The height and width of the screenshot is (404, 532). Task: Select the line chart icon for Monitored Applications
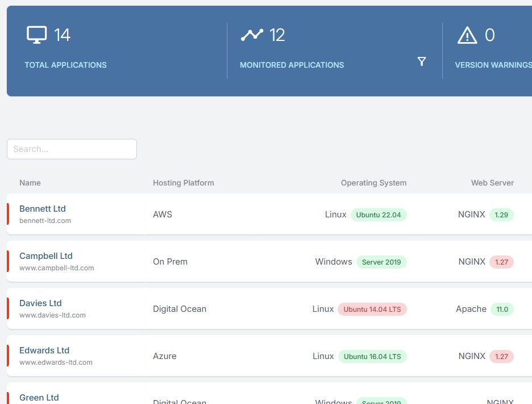click(253, 34)
